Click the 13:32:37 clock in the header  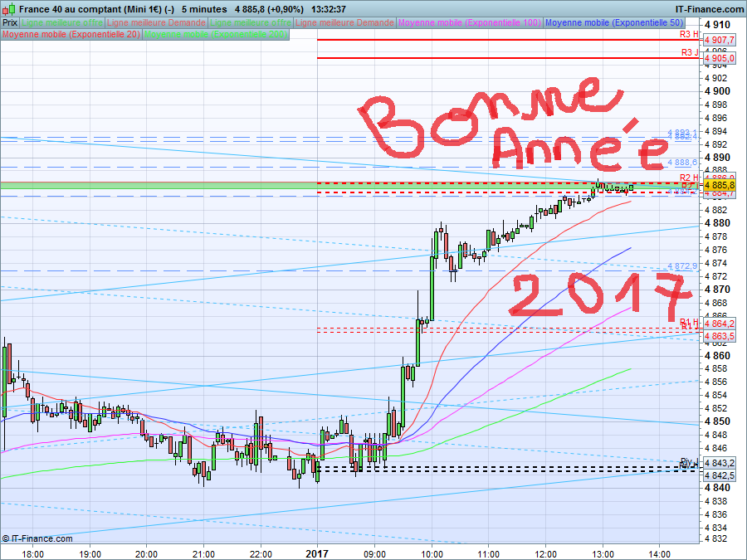(x=329, y=9)
